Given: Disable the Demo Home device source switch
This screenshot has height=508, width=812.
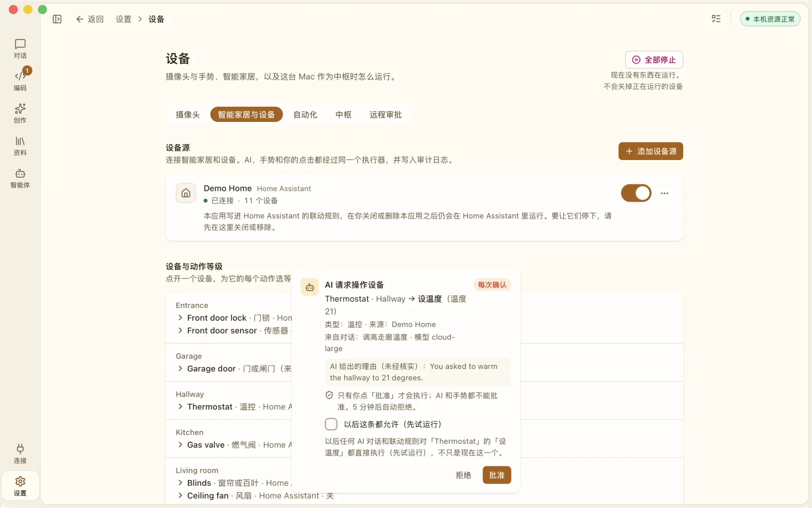Looking at the screenshot, I should coord(636,193).
